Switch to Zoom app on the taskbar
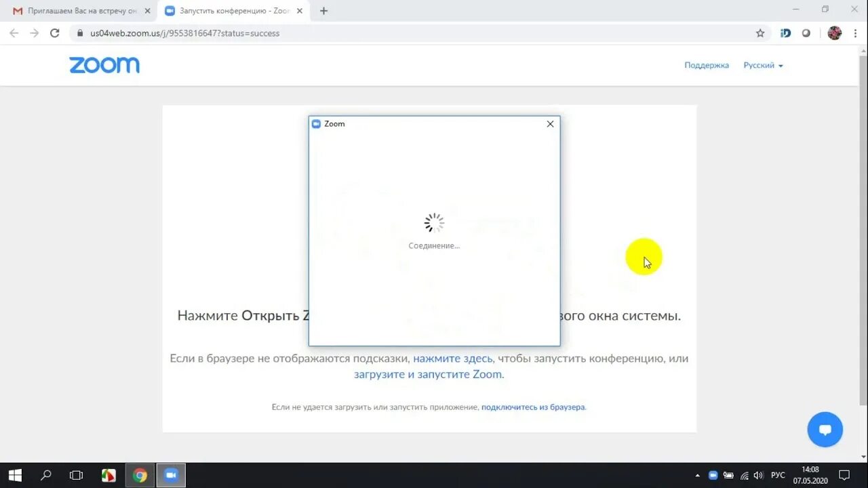Image resolution: width=868 pixels, height=488 pixels. pyautogui.click(x=171, y=475)
